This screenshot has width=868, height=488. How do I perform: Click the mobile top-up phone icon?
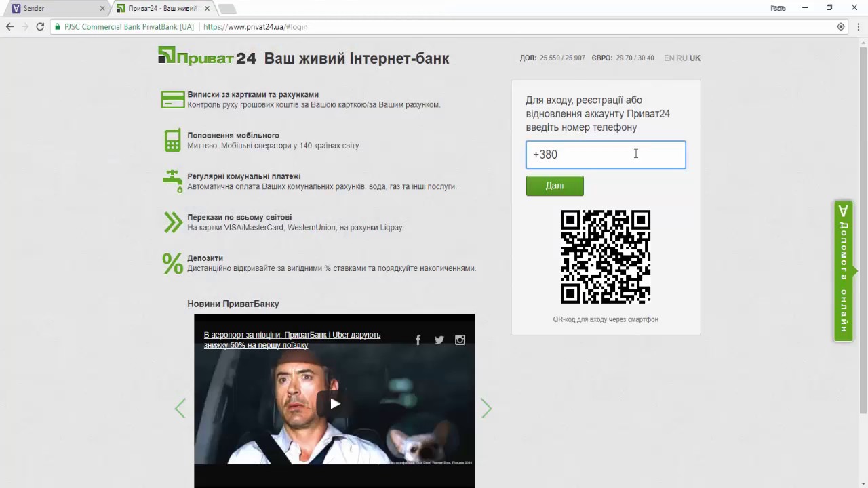click(173, 140)
